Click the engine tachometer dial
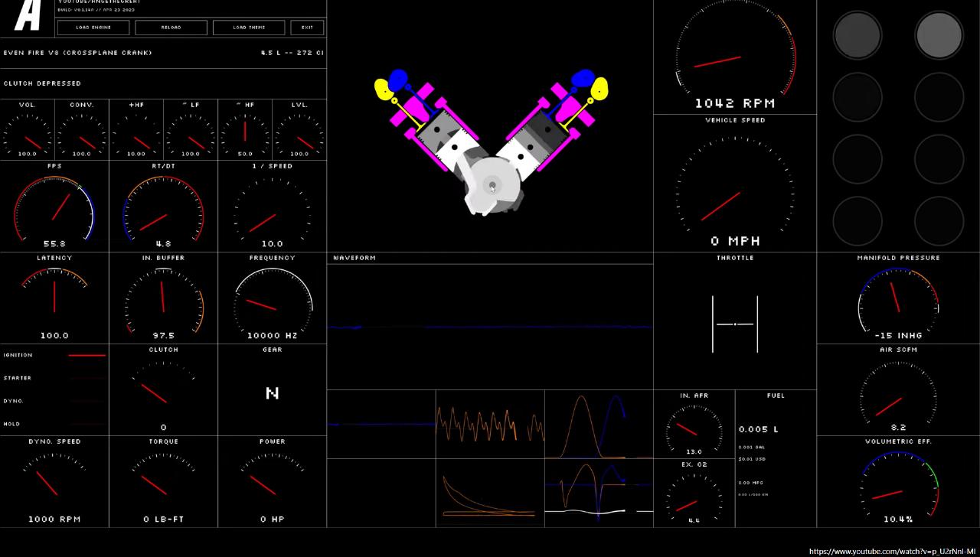Screen dimensions: 980x557 (735, 57)
